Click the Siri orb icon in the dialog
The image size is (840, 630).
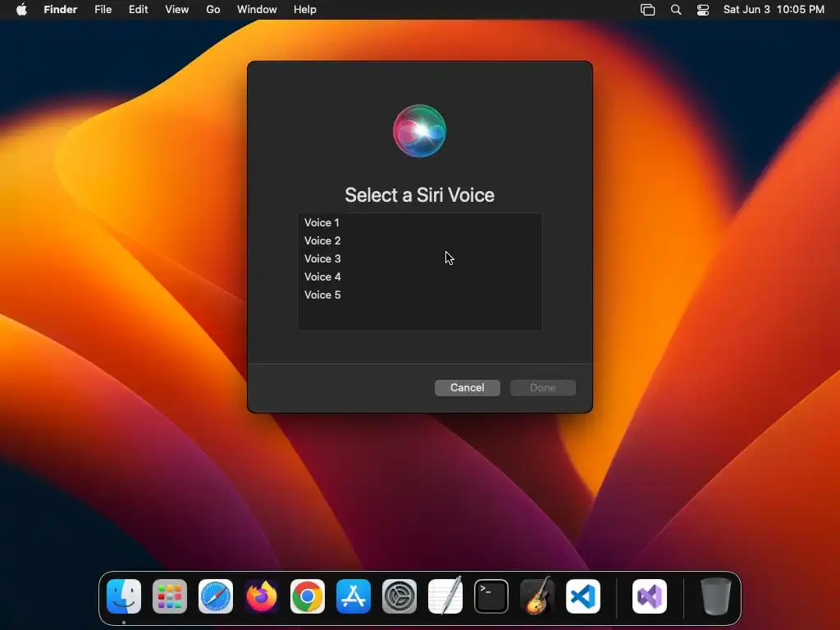(x=419, y=130)
